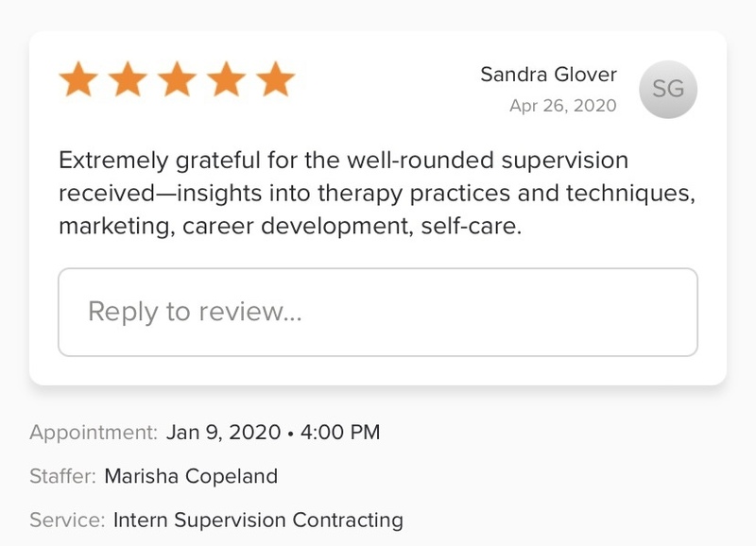
Task: Click the Apr 26, 2020 review date
Action: [x=562, y=106]
